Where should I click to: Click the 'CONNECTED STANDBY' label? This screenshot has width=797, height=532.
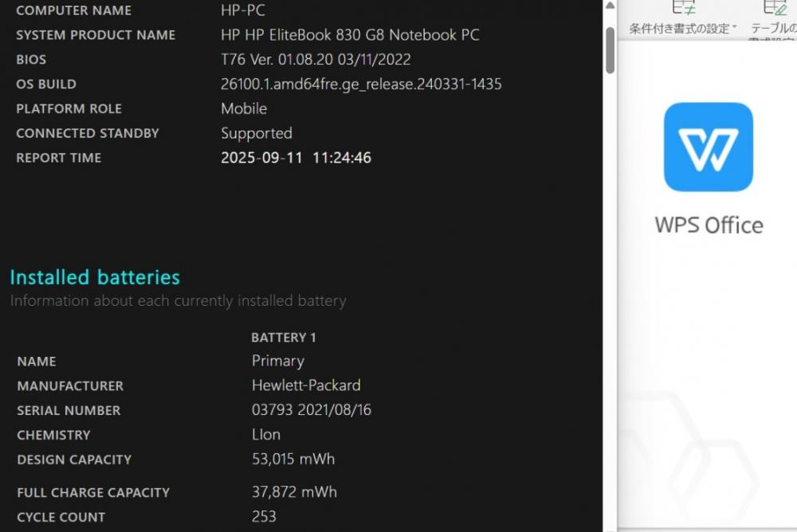pyautogui.click(x=88, y=133)
